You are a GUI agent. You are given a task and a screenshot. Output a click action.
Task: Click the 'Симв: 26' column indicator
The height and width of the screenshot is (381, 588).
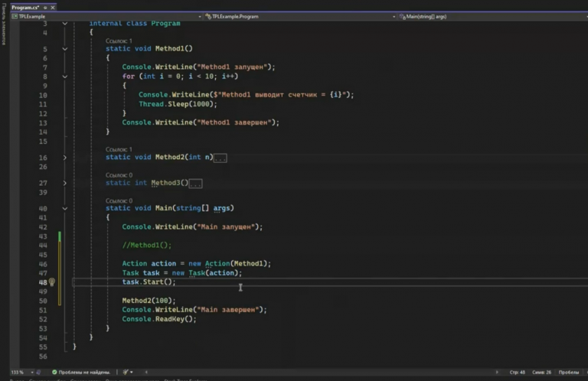(x=541, y=372)
